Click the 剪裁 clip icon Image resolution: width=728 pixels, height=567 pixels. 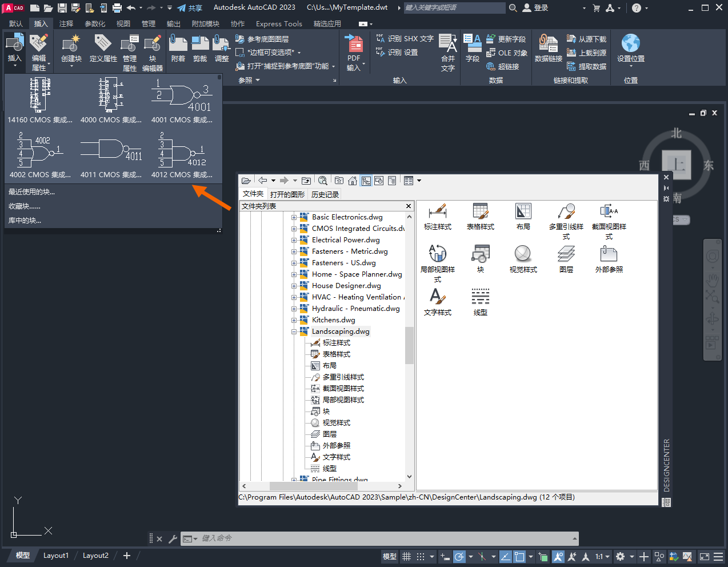point(200,43)
